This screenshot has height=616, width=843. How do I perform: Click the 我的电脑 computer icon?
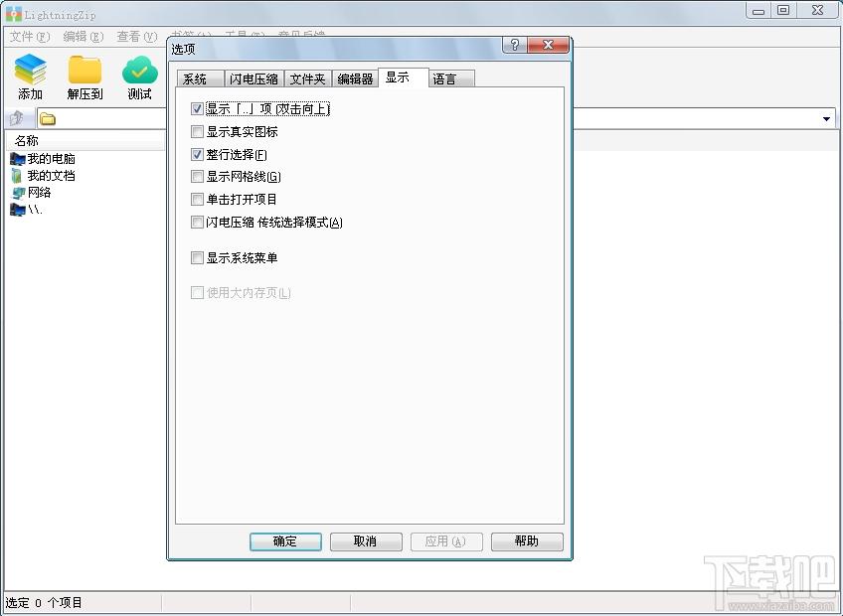(x=18, y=159)
